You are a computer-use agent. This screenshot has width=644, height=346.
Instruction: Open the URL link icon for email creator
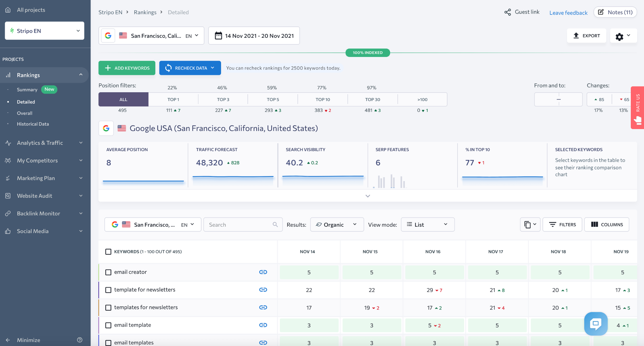coord(263,272)
